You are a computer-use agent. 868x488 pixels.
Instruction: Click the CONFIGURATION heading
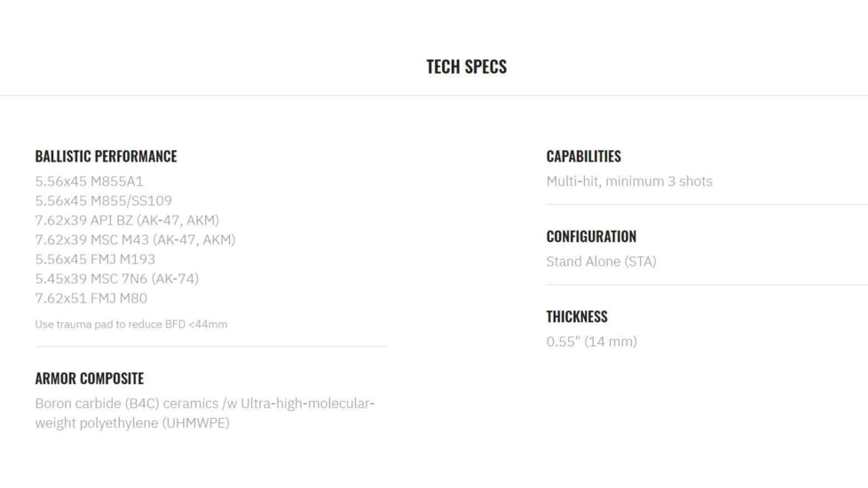tap(591, 236)
